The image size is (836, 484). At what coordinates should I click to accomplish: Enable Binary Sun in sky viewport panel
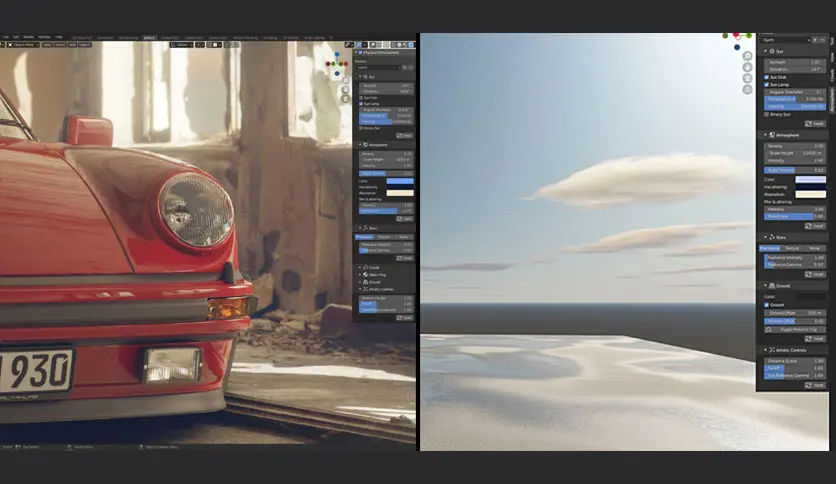coord(766,114)
